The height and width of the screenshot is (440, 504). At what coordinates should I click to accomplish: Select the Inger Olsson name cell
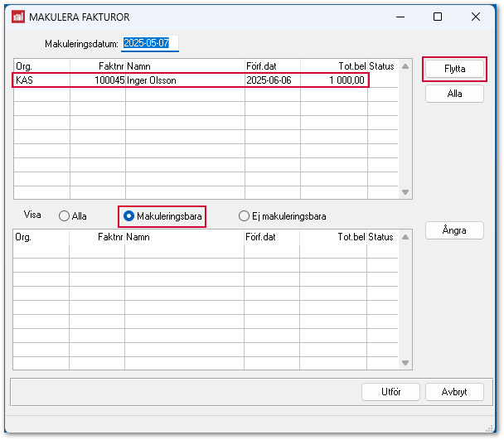[185, 80]
